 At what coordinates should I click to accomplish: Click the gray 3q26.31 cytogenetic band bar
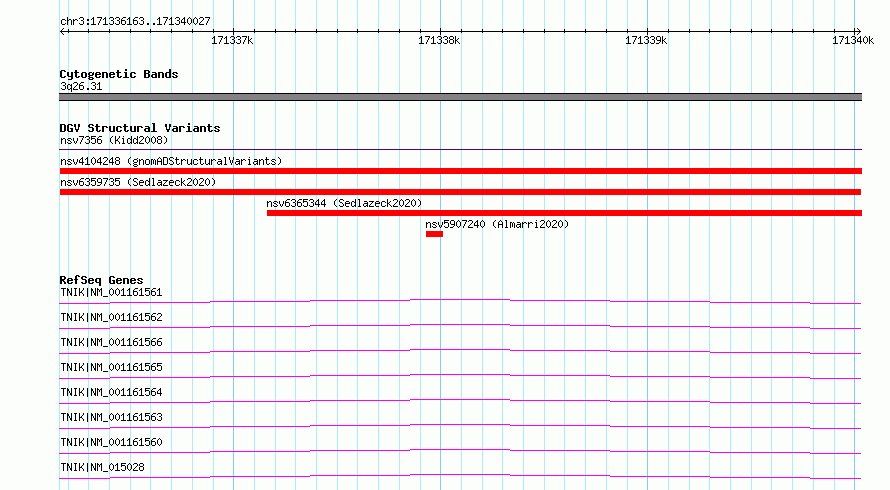pyautogui.click(x=460, y=97)
